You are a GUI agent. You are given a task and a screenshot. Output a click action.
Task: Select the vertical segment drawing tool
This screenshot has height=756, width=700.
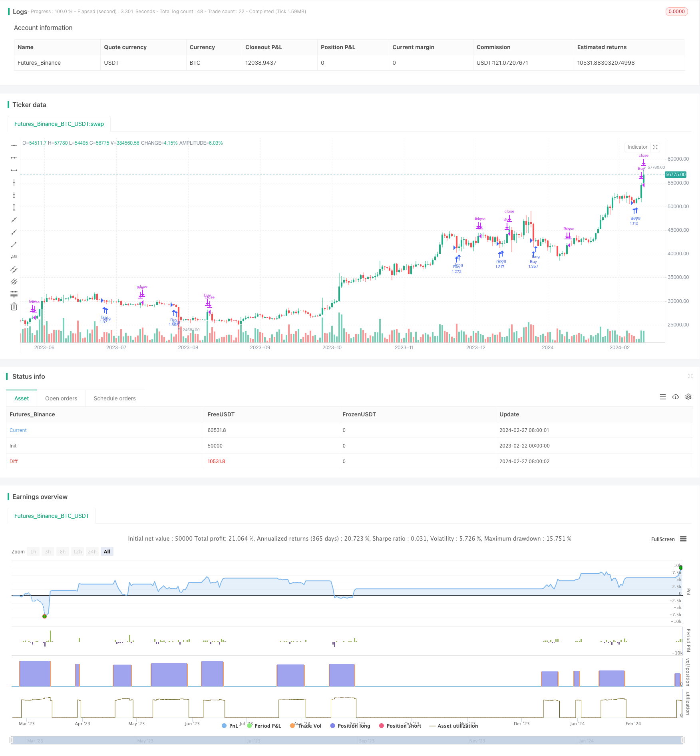[x=14, y=207]
